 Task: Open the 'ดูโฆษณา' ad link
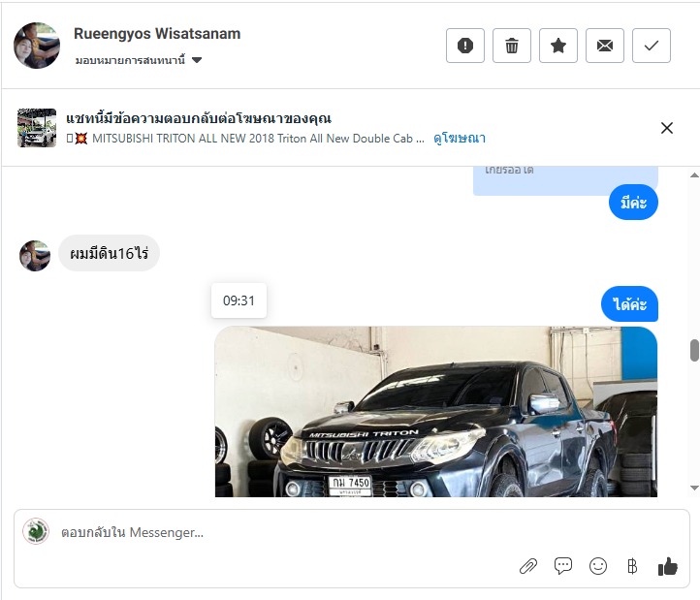coord(460,139)
